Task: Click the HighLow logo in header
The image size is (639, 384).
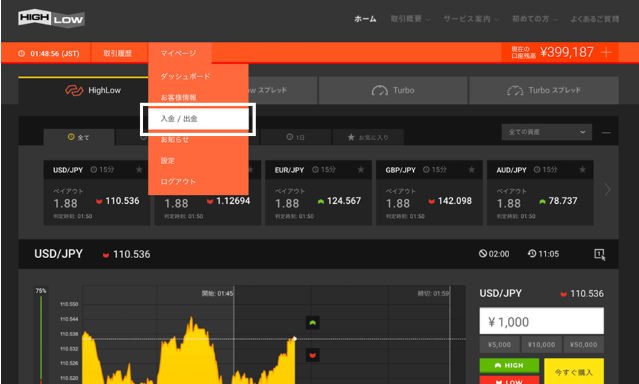Action: click(51, 18)
